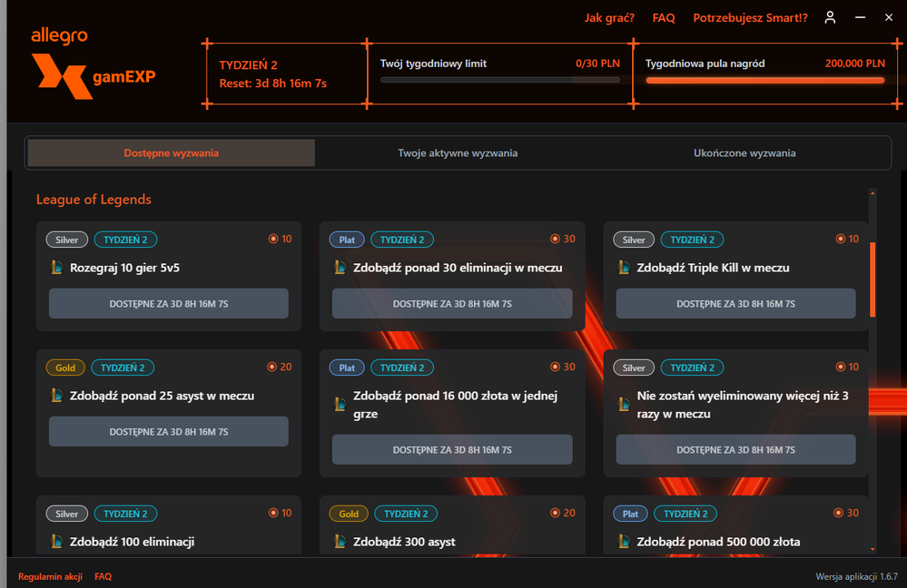Click the TYDZIEŃ 2 header text above Reset

coord(248,65)
